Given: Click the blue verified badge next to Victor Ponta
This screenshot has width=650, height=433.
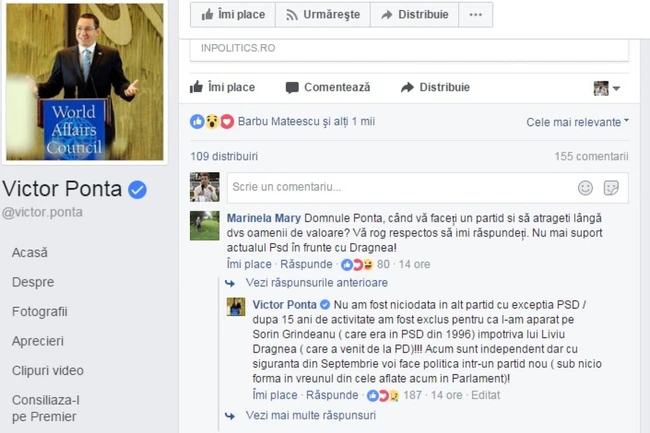Looking at the screenshot, I should 137,190.
